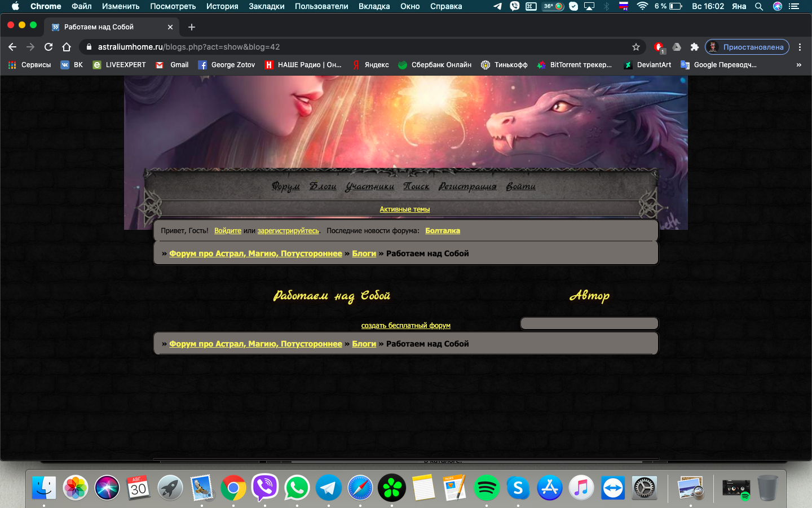Viewport: 812px width, 508px height.
Task: Open the Gmail bookmark
Action: tap(172, 65)
